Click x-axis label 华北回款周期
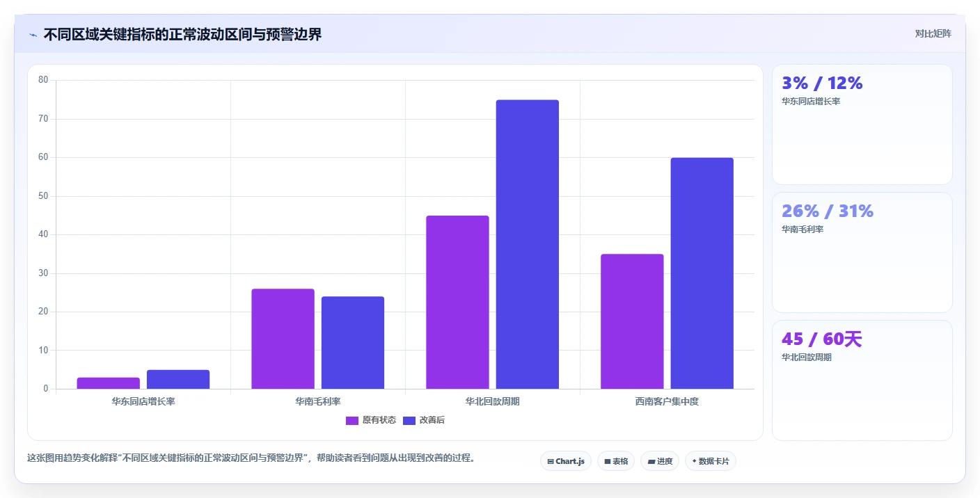The width and height of the screenshot is (980, 498). (493, 401)
